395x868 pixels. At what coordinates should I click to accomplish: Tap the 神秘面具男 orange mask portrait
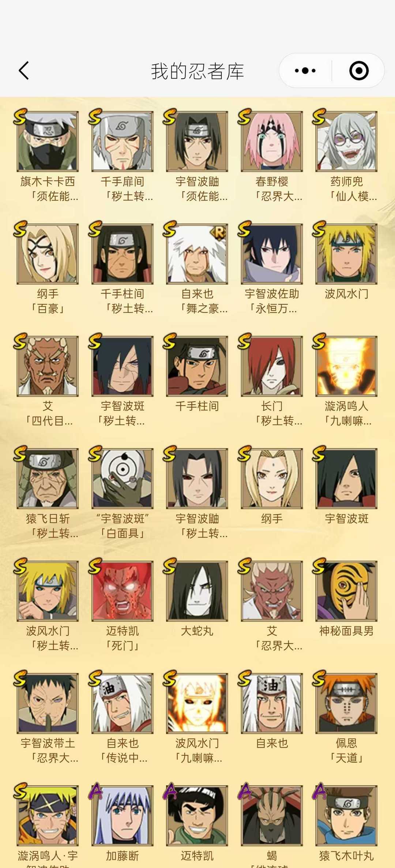(346, 591)
